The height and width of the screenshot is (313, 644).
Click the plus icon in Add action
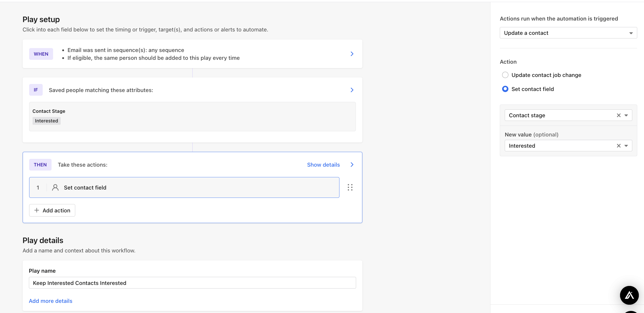[37, 210]
